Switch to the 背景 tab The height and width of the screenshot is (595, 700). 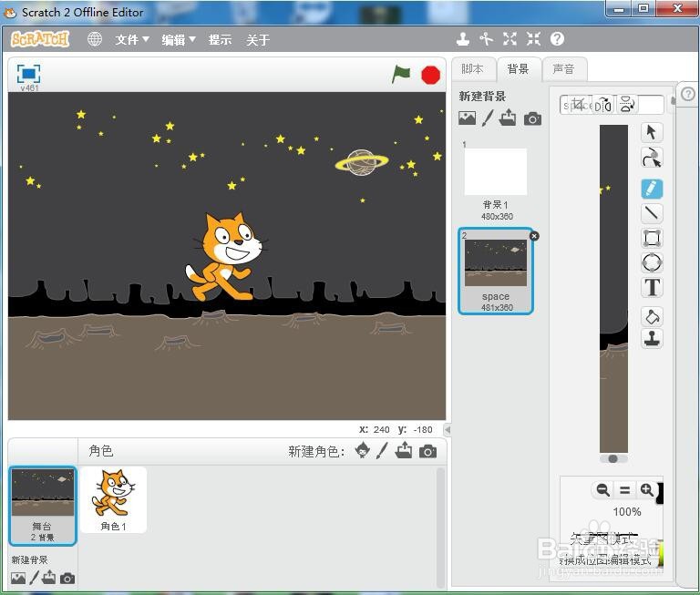519,69
